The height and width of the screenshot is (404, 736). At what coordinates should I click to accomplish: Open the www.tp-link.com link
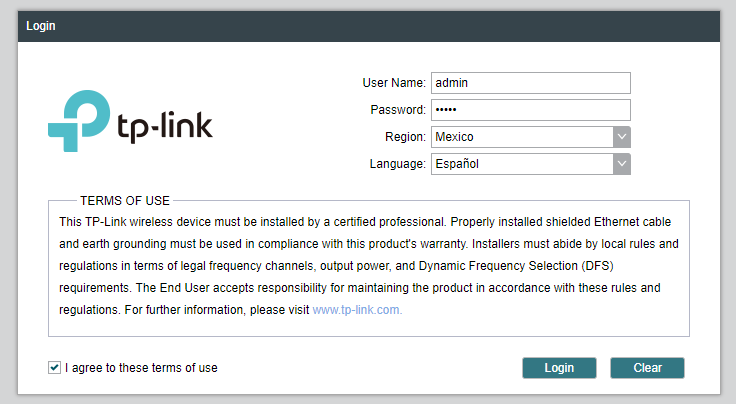[357, 310]
